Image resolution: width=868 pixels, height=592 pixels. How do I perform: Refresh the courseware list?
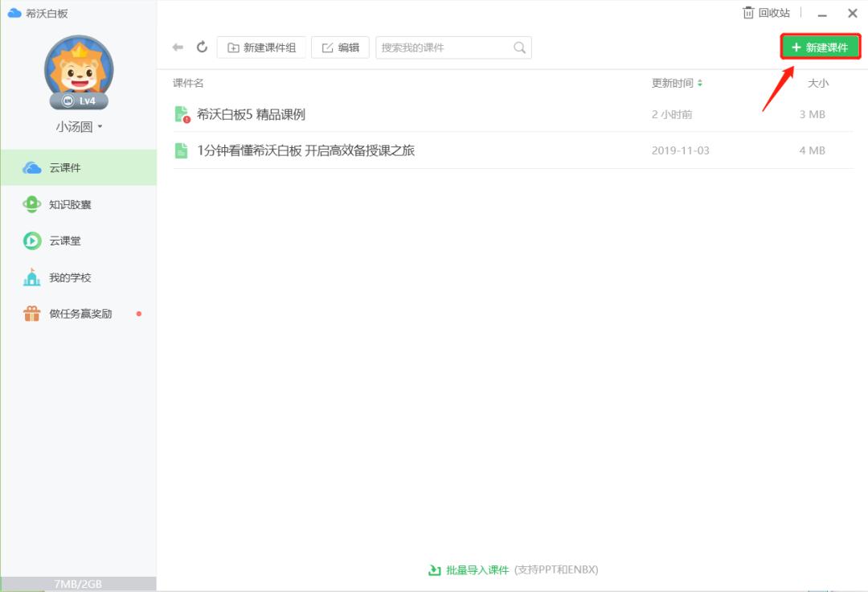(x=202, y=47)
